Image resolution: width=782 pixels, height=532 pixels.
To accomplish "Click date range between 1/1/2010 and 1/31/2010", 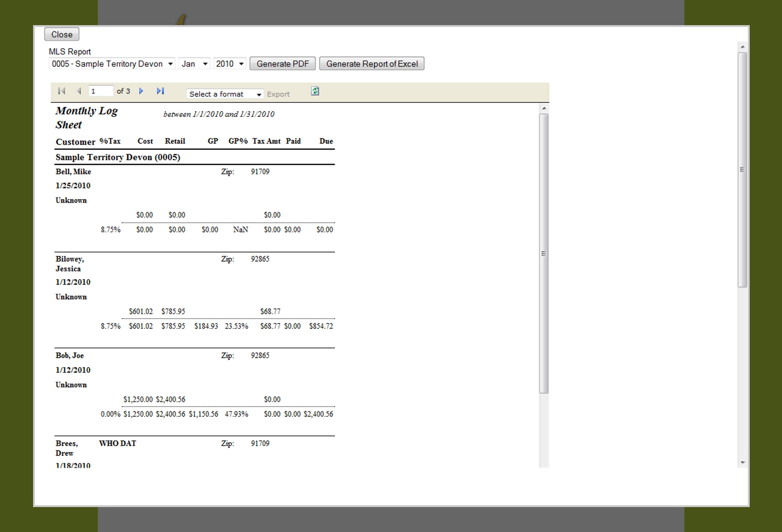I will (219, 114).
